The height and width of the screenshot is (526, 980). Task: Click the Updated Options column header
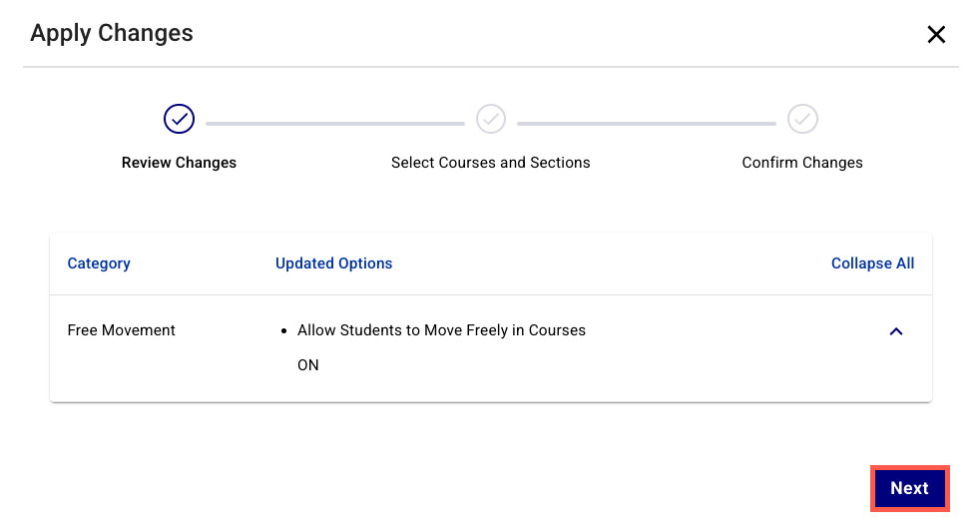(x=333, y=263)
